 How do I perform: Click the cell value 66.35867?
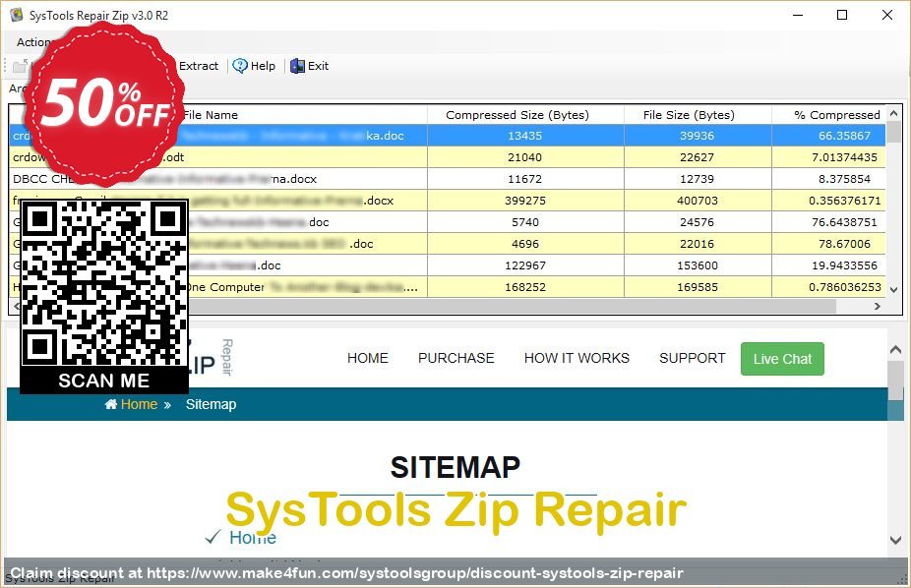tap(844, 136)
